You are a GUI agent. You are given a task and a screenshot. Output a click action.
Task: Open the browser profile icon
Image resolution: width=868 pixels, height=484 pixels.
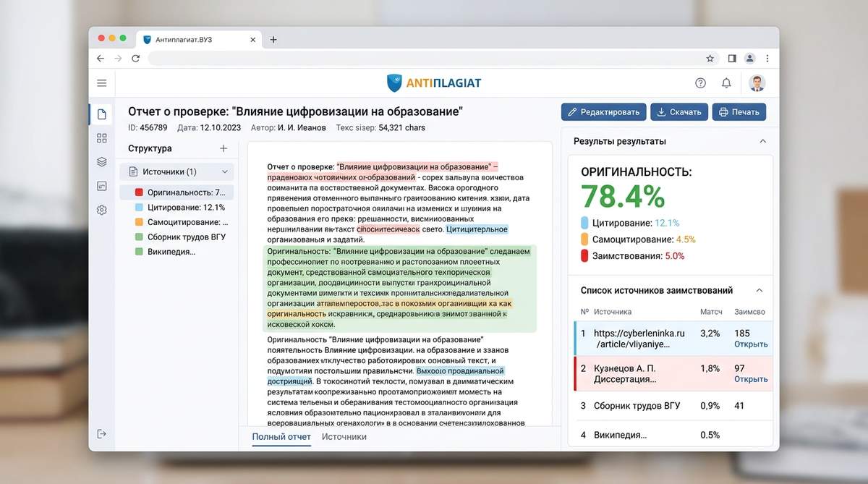(x=750, y=58)
